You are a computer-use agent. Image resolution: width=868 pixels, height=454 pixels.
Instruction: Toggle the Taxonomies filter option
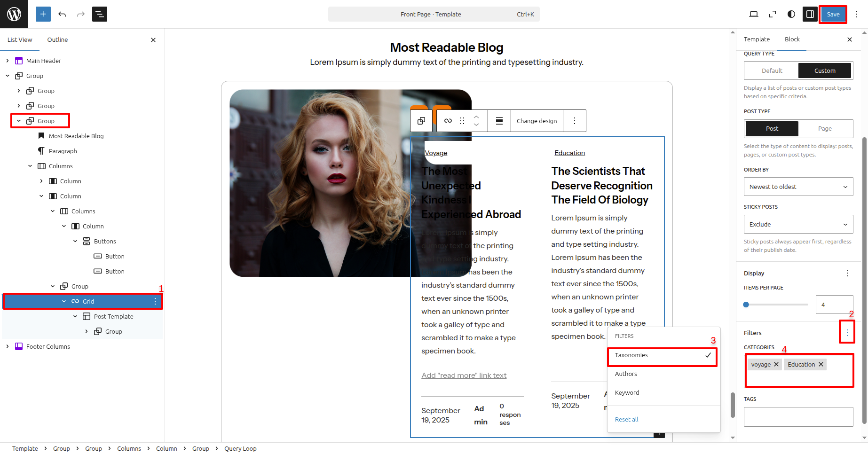662,355
